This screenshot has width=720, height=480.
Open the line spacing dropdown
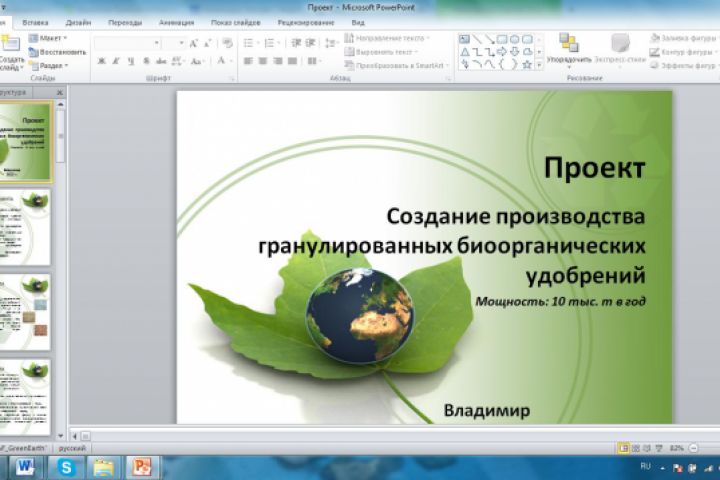(x=331, y=43)
